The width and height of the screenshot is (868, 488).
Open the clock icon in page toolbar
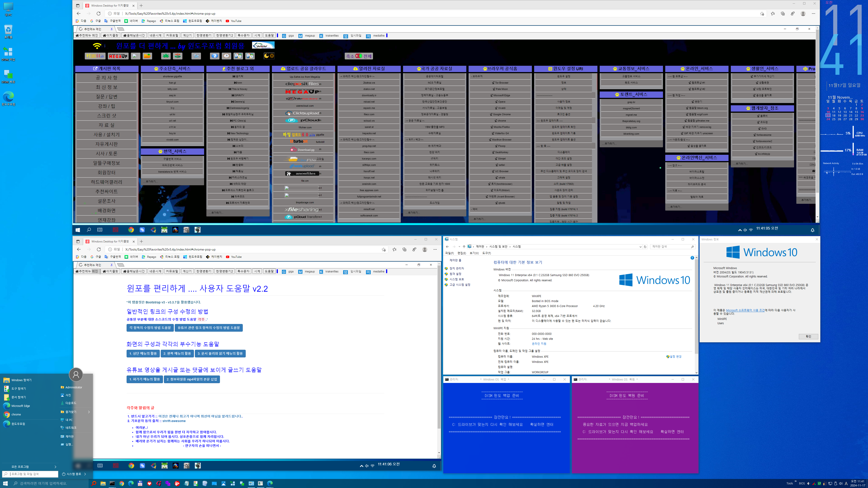226,56
